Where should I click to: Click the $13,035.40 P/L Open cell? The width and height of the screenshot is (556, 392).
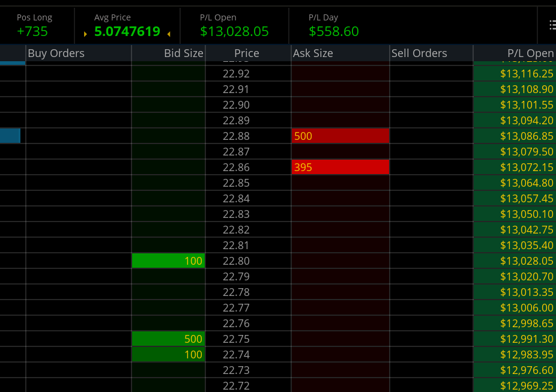pyautogui.click(x=515, y=246)
